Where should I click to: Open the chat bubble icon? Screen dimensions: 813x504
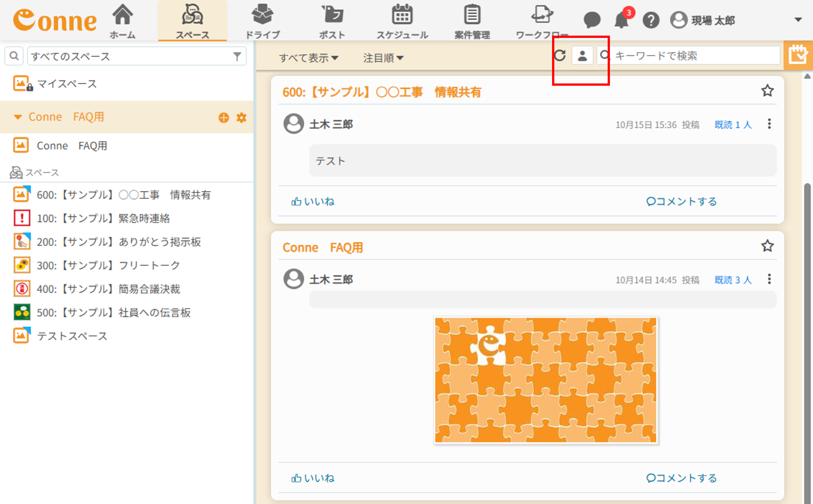click(x=592, y=20)
